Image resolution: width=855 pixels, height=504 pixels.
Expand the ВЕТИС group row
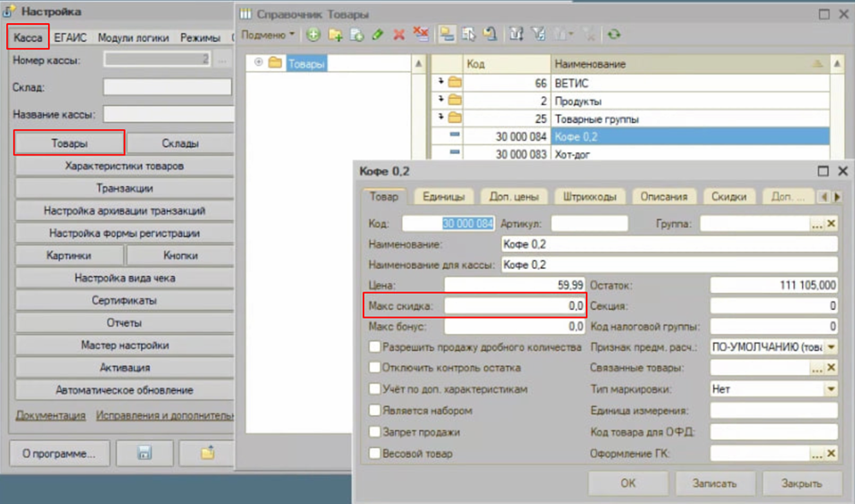coord(440,82)
